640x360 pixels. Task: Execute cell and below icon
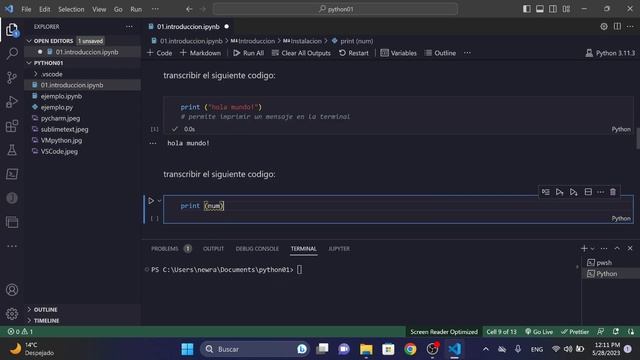tap(573, 192)
